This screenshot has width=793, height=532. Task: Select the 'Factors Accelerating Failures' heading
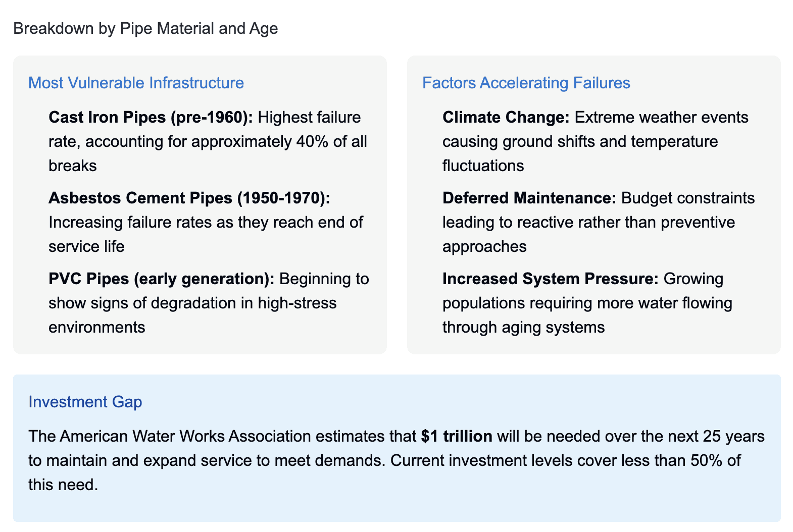click(x=526, y=83)
